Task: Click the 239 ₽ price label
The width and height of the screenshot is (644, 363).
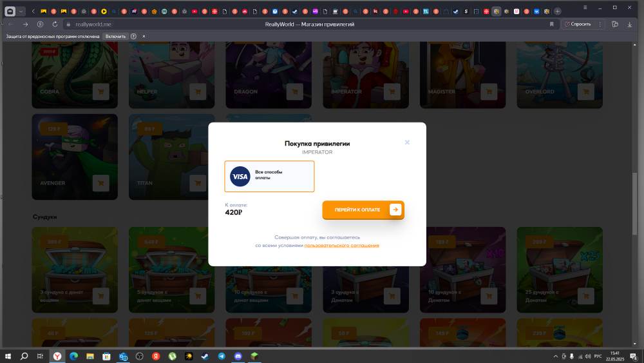Action: [x=539, y=333]
